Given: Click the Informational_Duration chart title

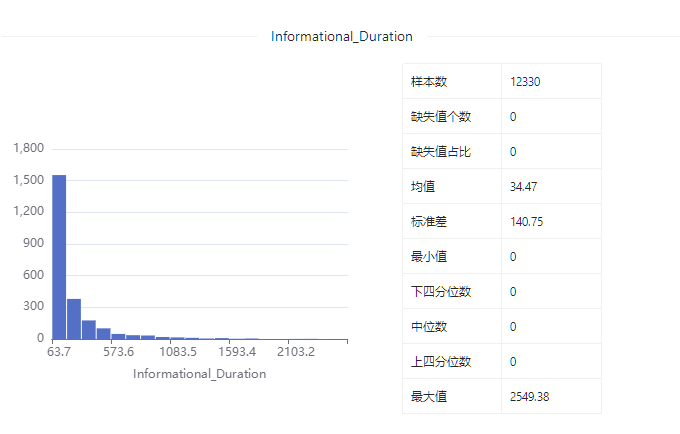Looking at the screenshot, I should coord(342,36).
